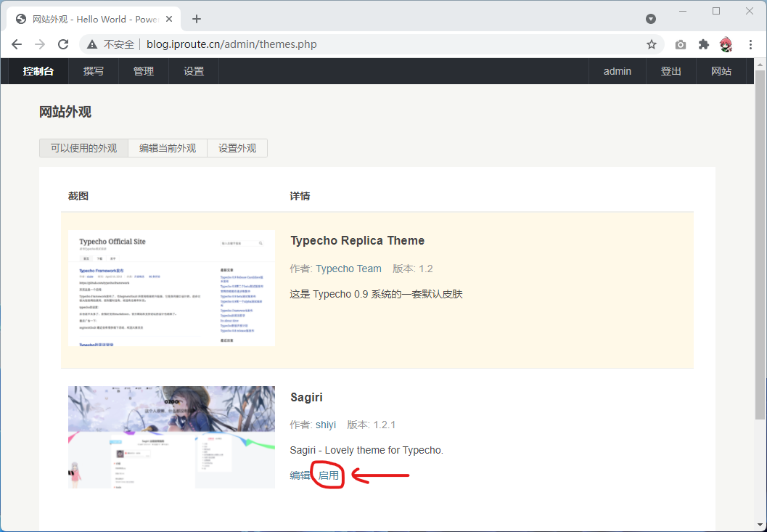Viewport: 767px width, 532px height.
Task: Click 登出 to log out
Action: pos(671,71)
